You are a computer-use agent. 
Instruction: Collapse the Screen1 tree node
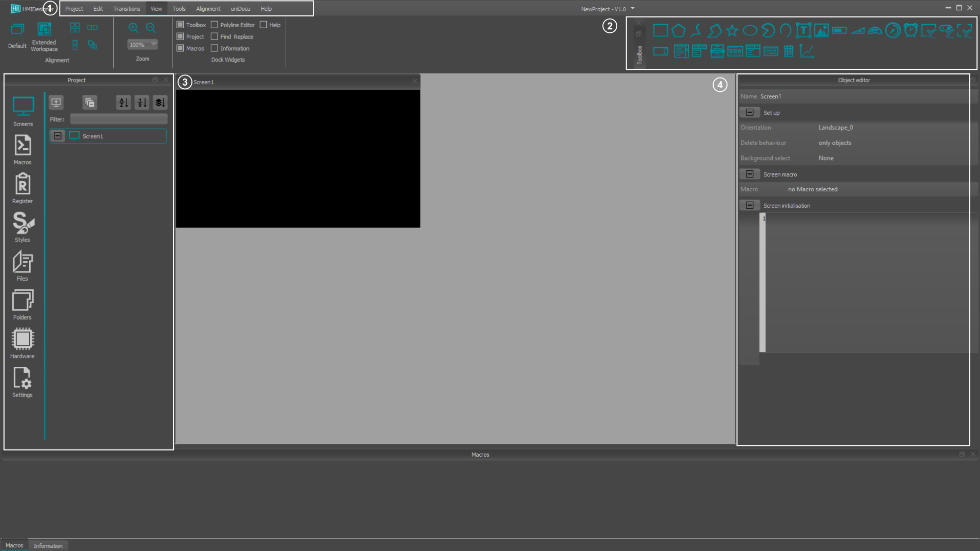coord(58,136)
